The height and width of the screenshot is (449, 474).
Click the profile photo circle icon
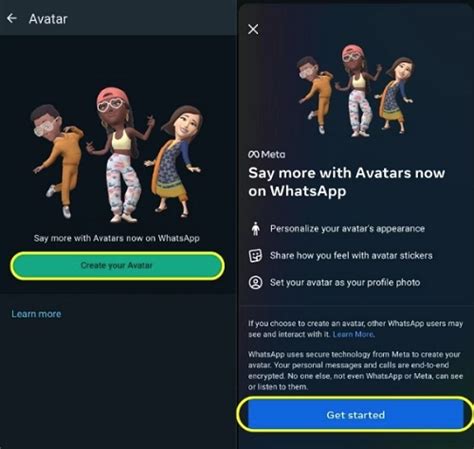(256, 283)
